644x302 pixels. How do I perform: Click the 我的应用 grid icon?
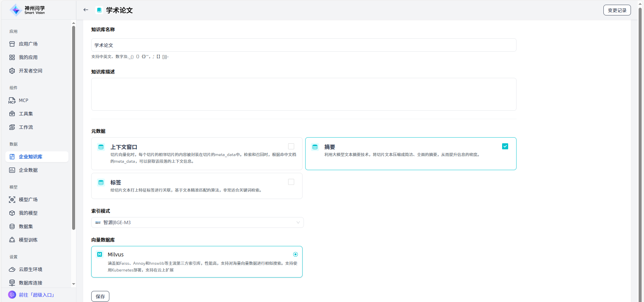12,57
